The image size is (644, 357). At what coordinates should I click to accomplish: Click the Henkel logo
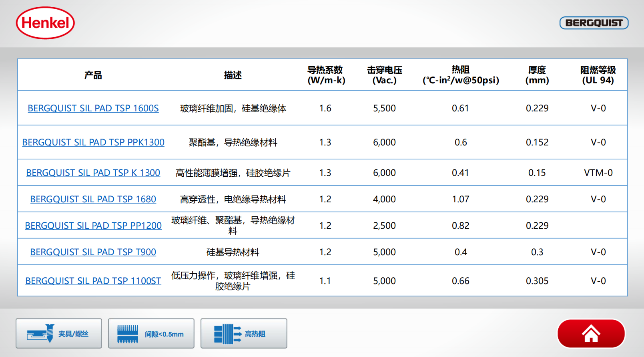pos(45,23)
